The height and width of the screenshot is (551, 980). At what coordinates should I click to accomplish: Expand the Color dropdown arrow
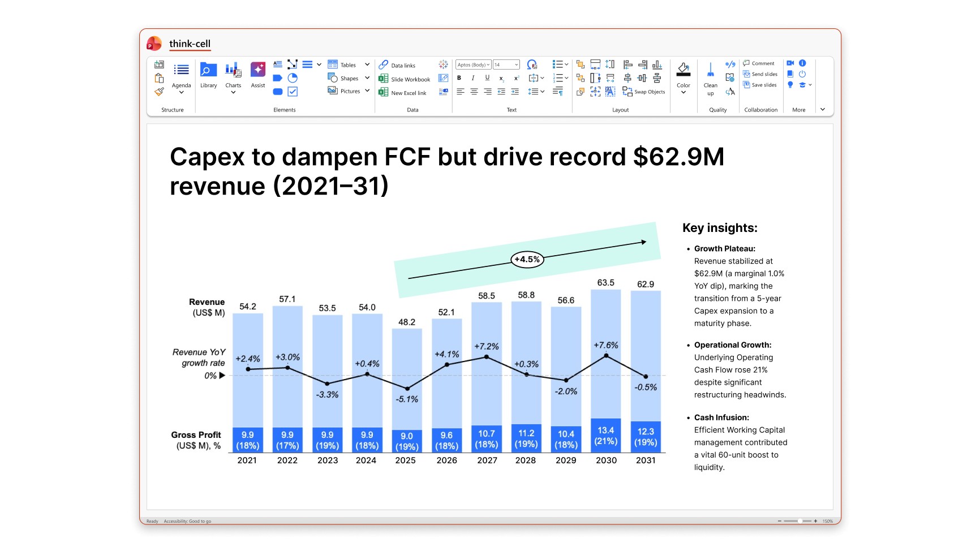[684, 92]
